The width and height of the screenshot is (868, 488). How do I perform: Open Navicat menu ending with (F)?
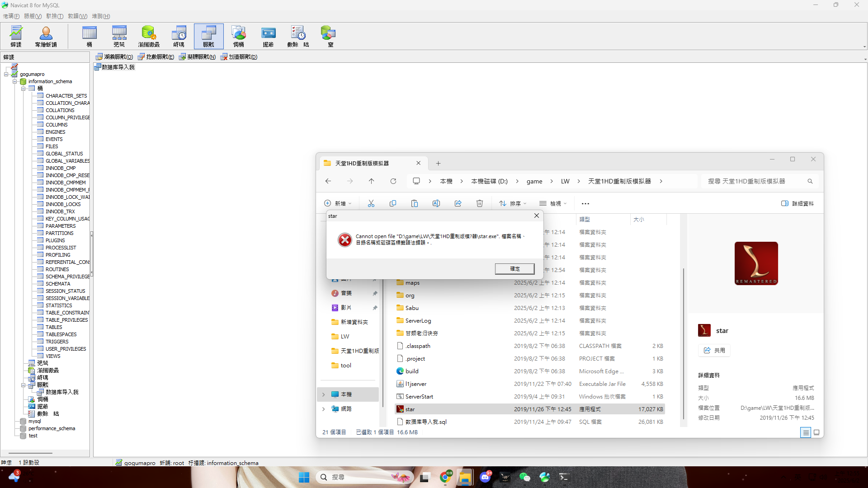point(11,16)
